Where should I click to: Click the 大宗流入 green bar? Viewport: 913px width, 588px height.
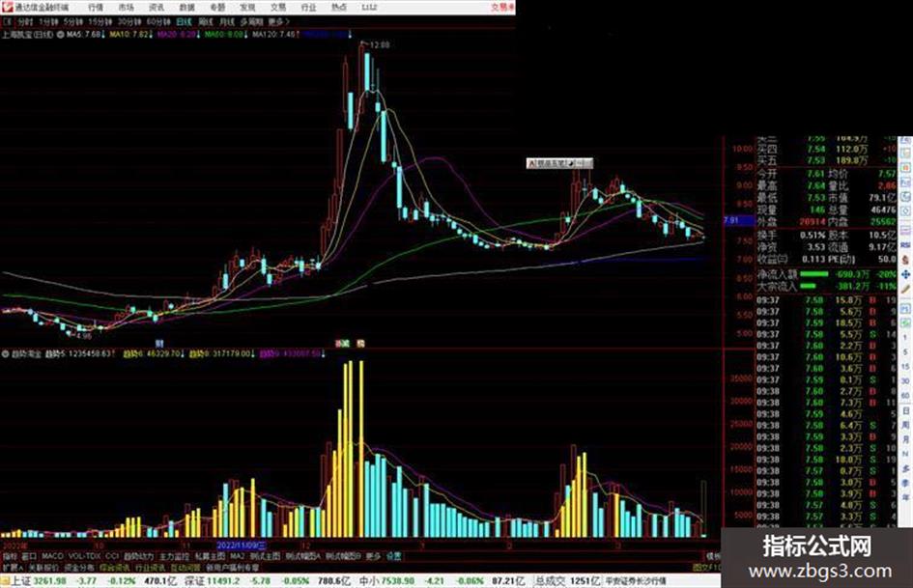(x=809, y=286)
